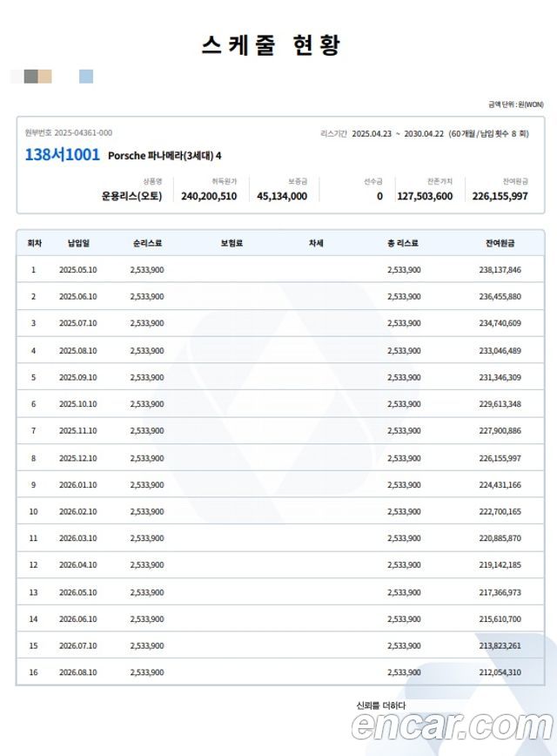Click the 스케줄 현황 page title
The image size is (557, 756).
pos(271,45)
